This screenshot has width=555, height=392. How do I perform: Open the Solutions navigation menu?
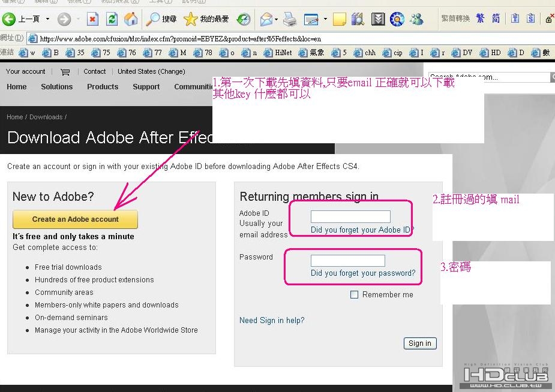pos(56,86)
